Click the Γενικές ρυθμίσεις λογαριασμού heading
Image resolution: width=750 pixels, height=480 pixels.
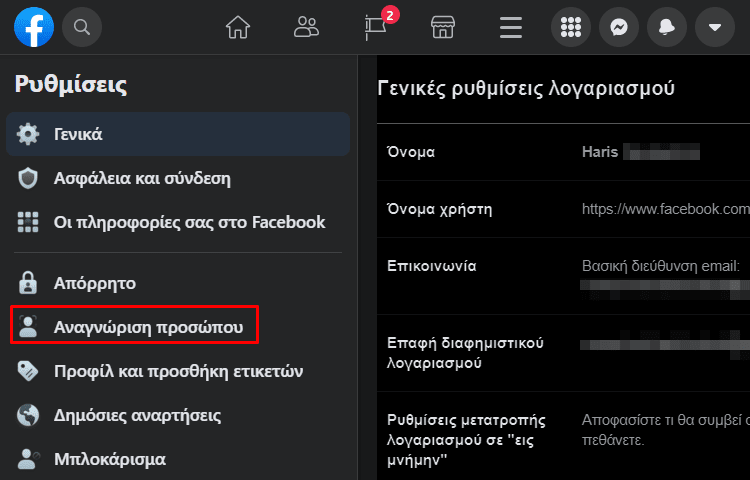(x=526, y=88)
